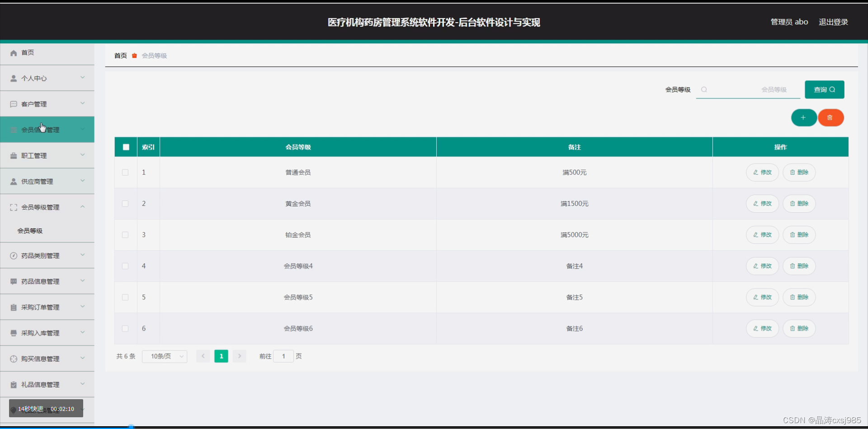Click the home icon in sidebar

14,53
